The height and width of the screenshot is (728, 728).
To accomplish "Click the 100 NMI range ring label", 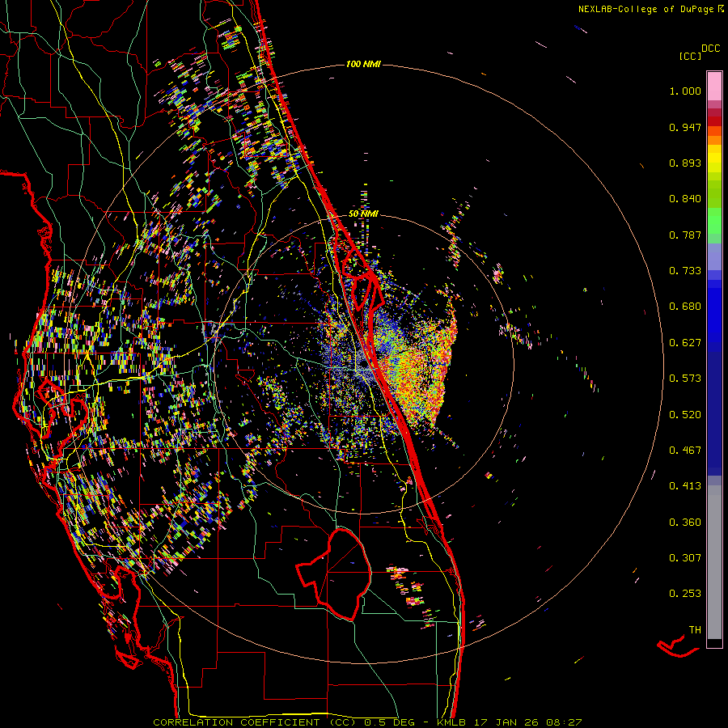I will [x=363, y=64].
